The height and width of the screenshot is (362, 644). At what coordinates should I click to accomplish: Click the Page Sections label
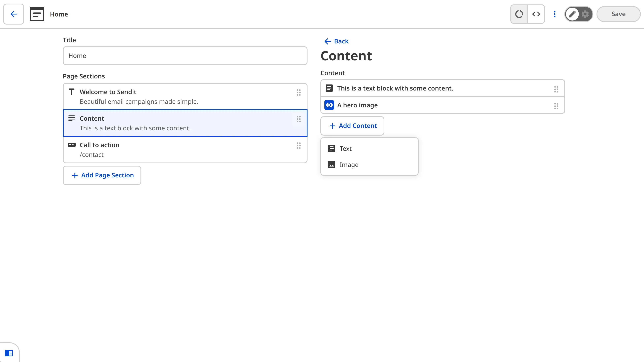[84, 76]
